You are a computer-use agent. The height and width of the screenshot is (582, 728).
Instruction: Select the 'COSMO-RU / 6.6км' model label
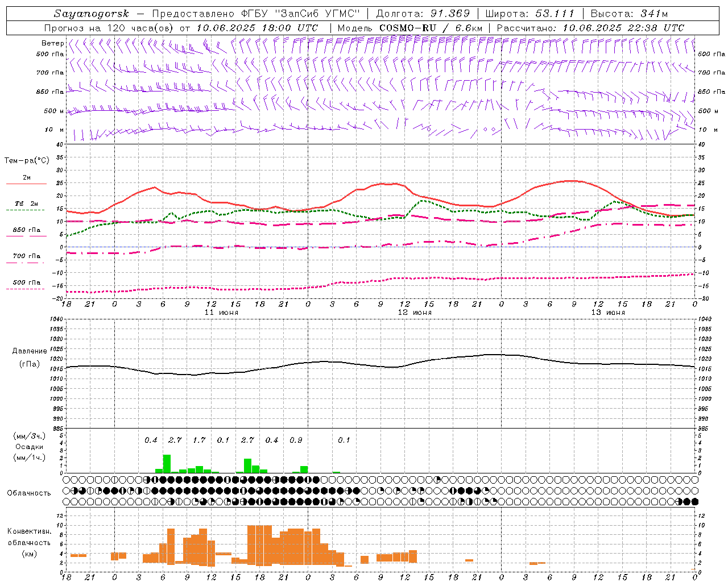click(x=431, y=27)
